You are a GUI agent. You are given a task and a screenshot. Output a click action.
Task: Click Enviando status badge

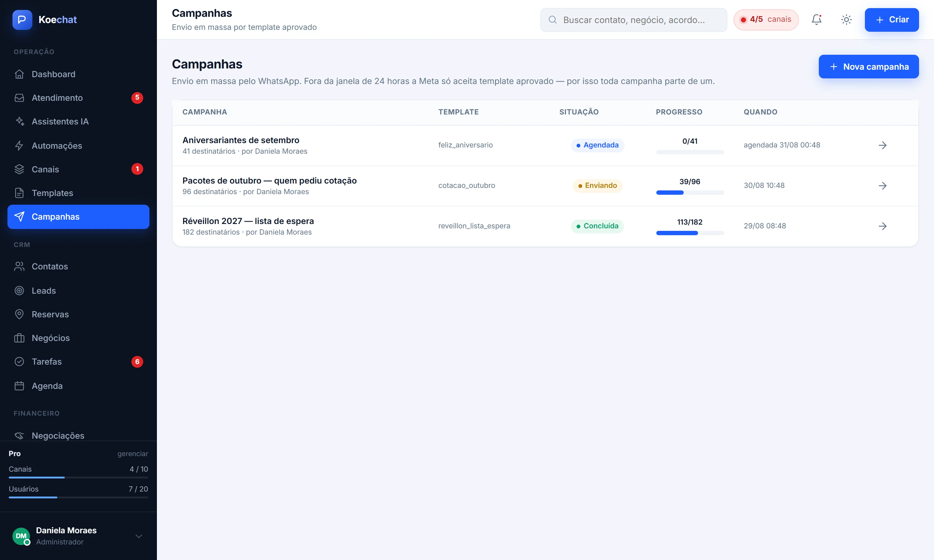click(597, 186)
